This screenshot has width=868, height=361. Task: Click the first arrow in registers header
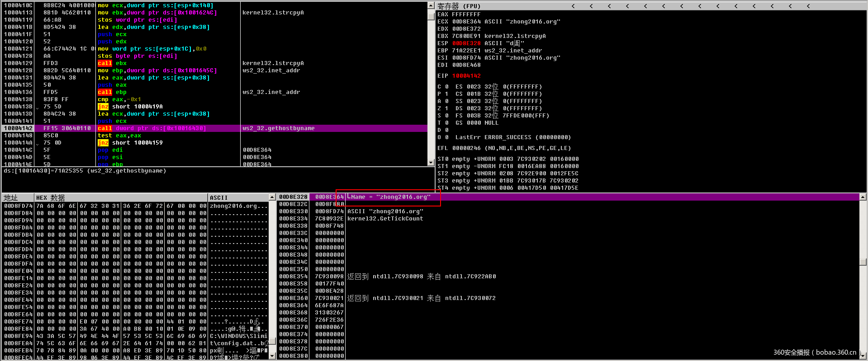click(573, 6)
